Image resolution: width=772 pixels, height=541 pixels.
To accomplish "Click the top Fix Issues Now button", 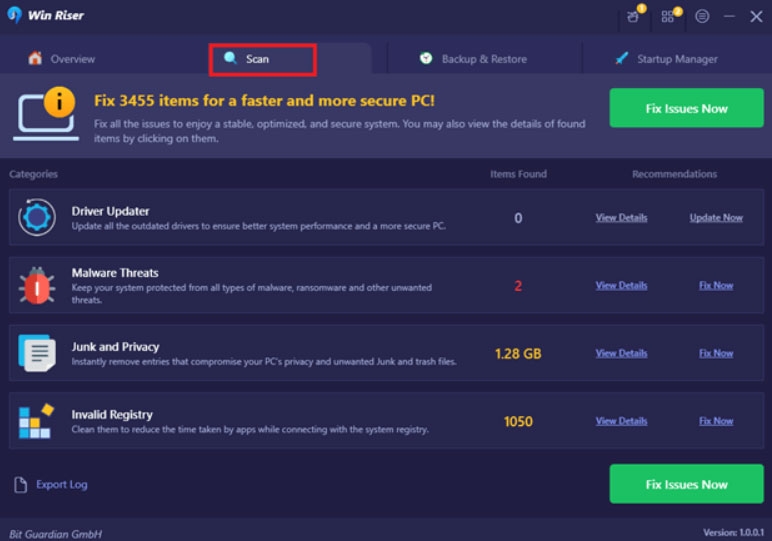I will [x=686, y=108].
